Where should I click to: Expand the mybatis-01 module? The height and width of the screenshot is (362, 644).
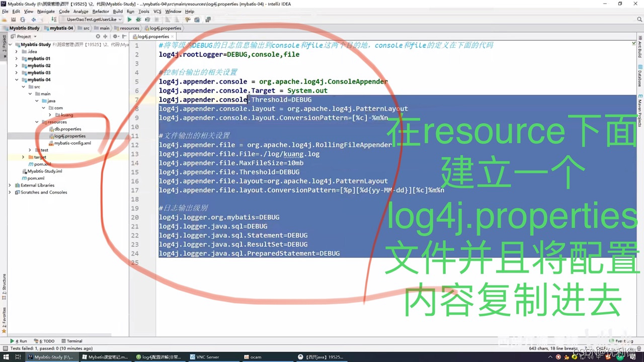point(17,58)
